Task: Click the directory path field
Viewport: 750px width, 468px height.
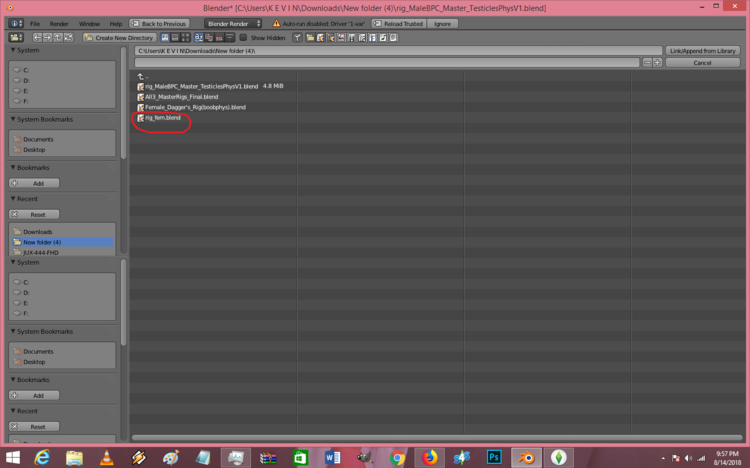Action: 398,51
